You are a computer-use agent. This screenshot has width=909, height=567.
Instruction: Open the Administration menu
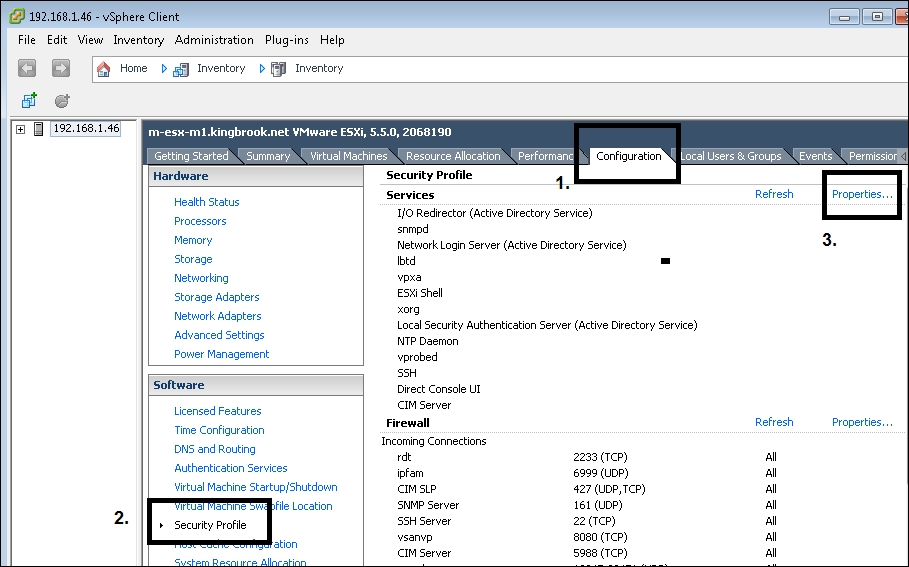214,40
